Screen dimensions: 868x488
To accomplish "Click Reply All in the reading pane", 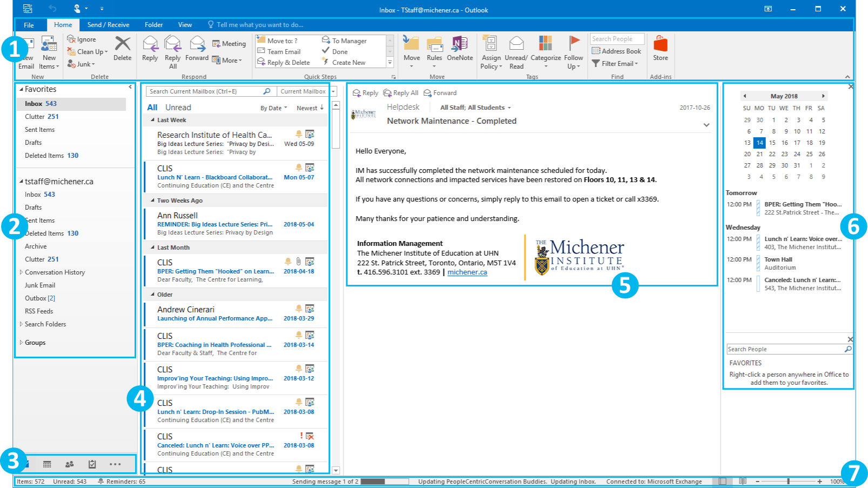I will (x=401, y=93).
